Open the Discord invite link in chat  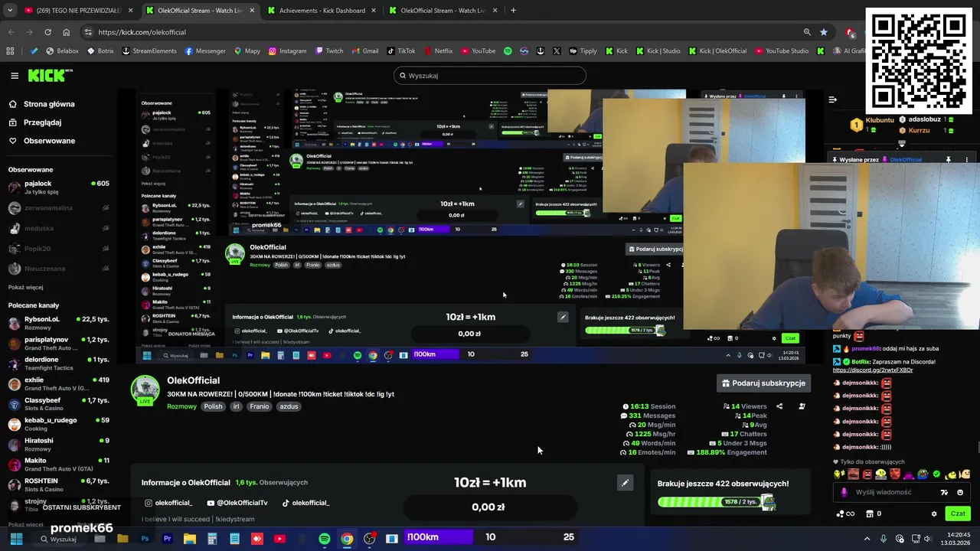(x=873, y=370)
